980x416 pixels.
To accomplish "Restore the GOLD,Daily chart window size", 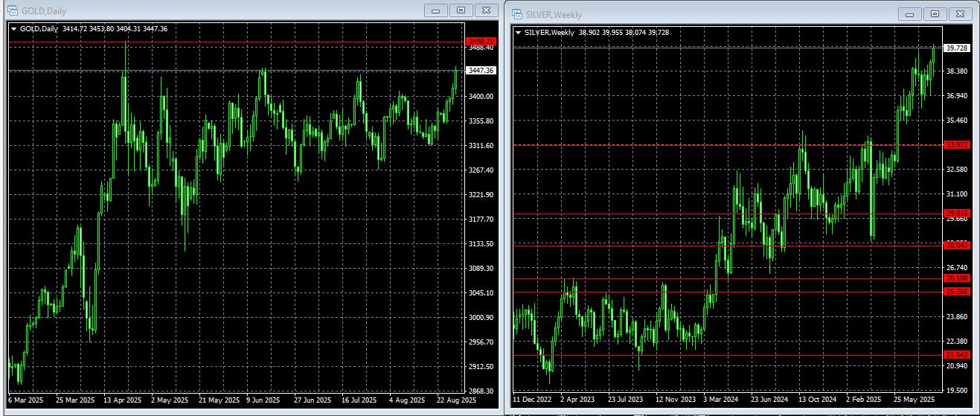I will pos(461,10).
